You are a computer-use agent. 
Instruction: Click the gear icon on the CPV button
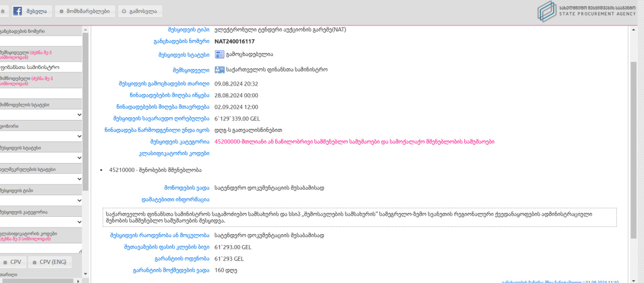click(5, 262)
